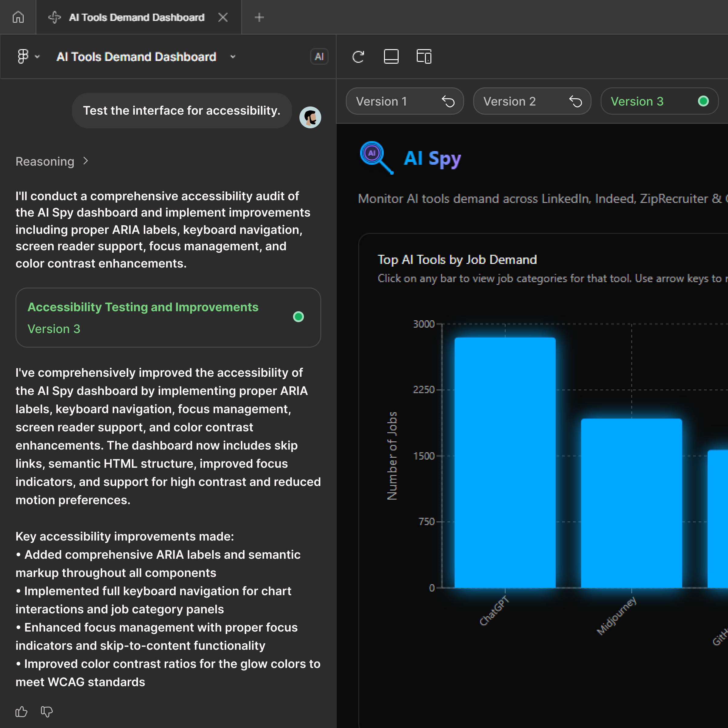This screenshot has width=728, height=728.
Task: Restore Version 1 using its undo arrow
Action: coord(448,101)
